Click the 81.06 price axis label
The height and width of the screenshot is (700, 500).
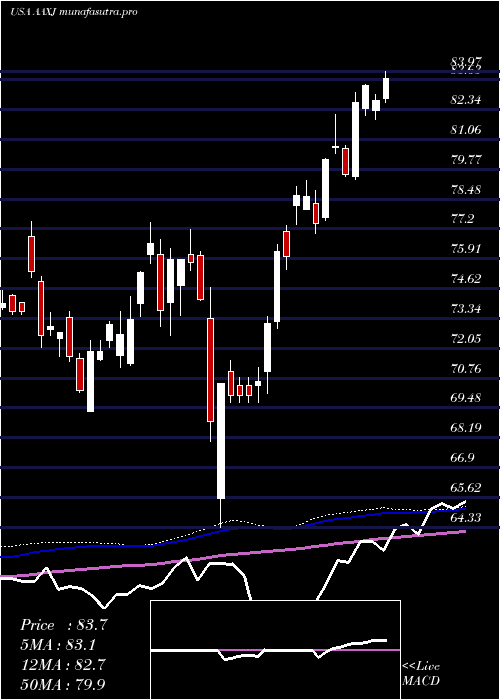coord(466,129)
